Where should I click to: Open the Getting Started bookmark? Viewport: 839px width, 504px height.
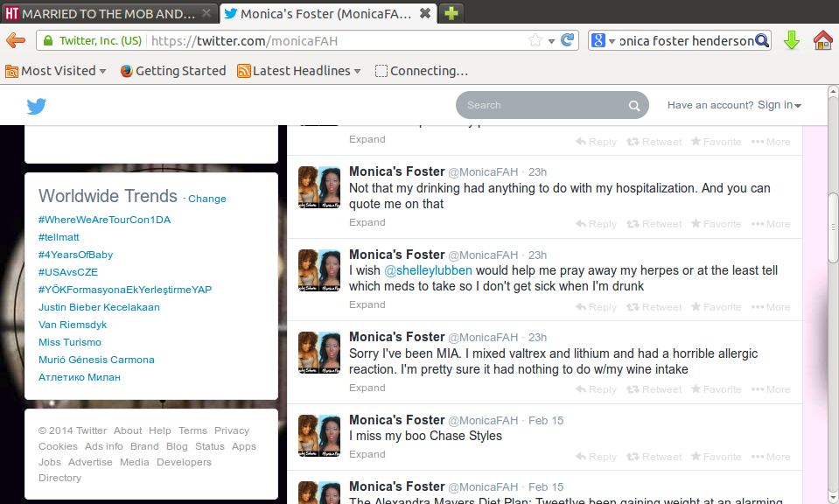point(173,71)
